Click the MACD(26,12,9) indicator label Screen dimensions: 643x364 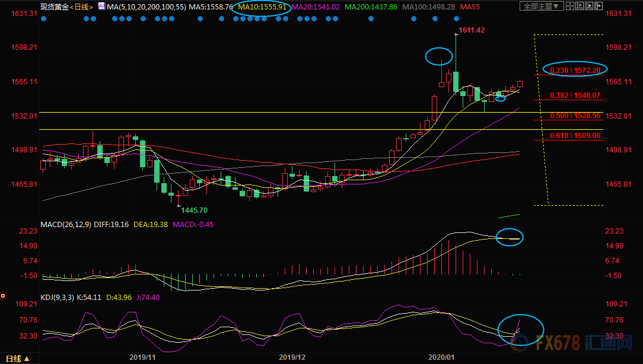pyautogui.click(x=66, y=225)
